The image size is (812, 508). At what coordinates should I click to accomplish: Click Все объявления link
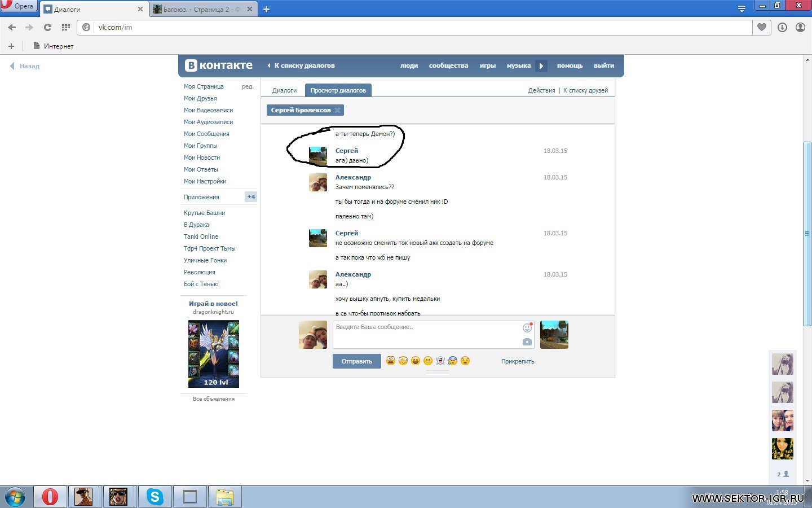click(214, 399)
